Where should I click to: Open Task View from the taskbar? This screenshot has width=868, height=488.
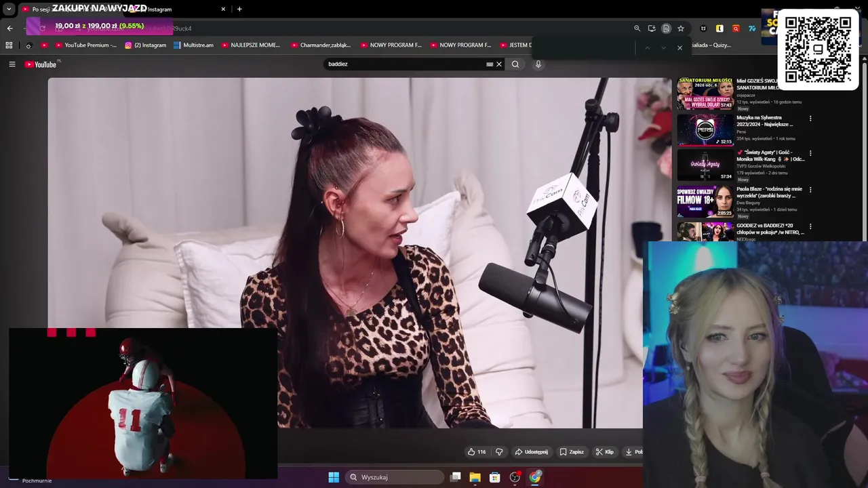(456, 477)
